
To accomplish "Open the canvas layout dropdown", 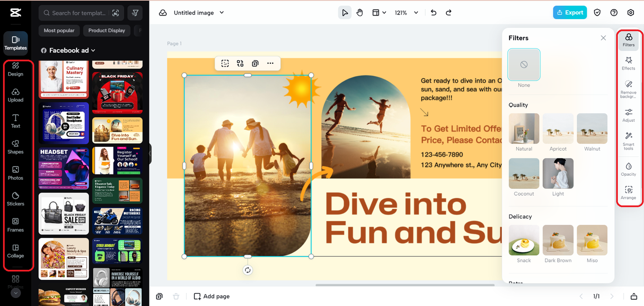I will pos(379,13).
